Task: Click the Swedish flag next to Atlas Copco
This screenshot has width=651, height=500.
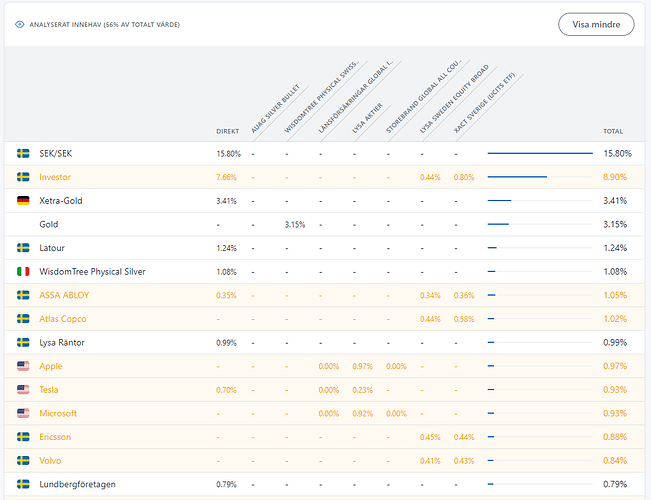Action: (23, 319)
